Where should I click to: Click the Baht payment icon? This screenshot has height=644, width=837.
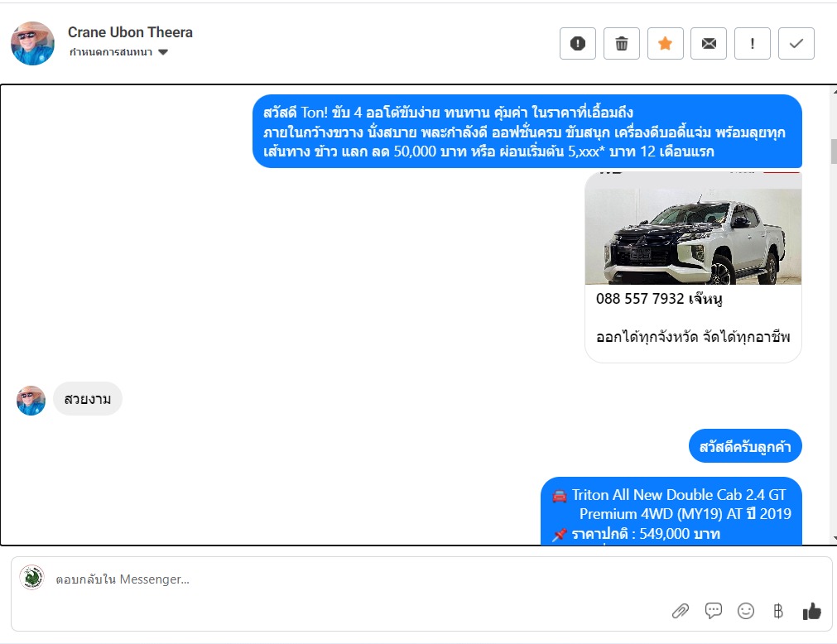(778, 611)
